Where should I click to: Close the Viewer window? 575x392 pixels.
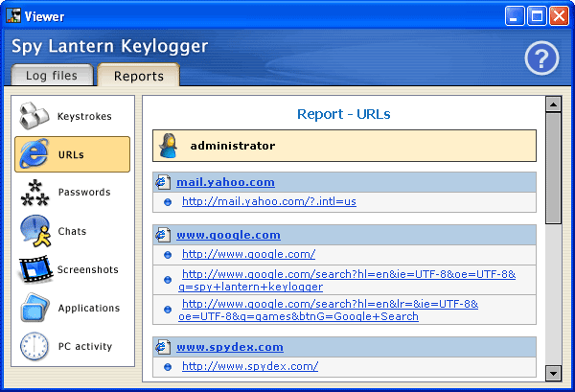(560, 16)
